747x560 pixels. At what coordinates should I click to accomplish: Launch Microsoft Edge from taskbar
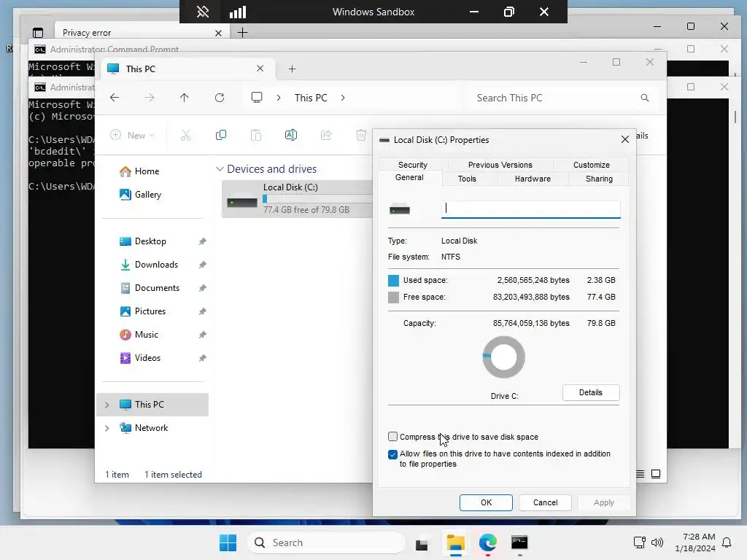tap(488, 542)
